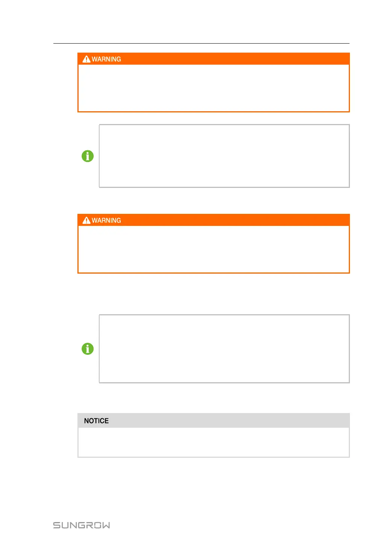Click the final "W" of the SUNGROW logo

(106, 525)
